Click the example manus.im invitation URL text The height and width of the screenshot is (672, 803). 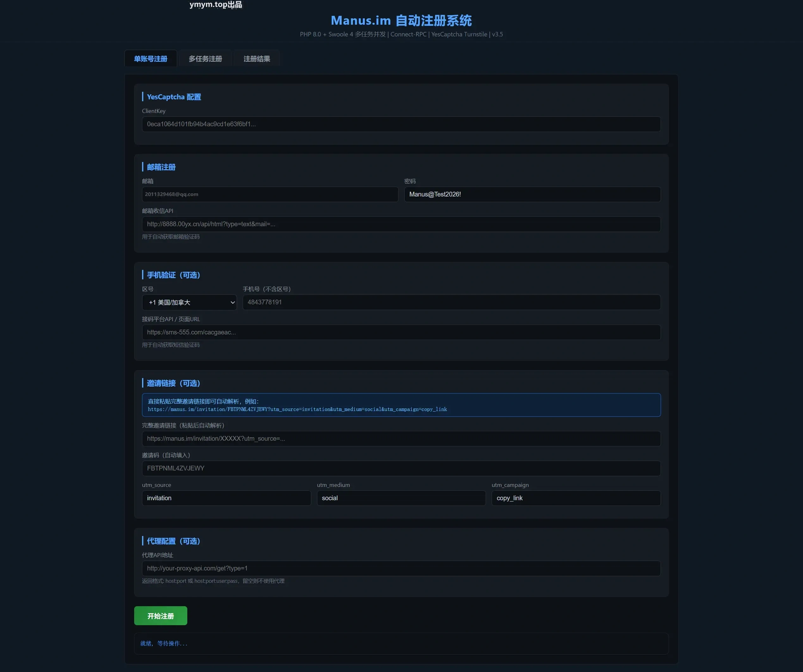pos(297,409)
